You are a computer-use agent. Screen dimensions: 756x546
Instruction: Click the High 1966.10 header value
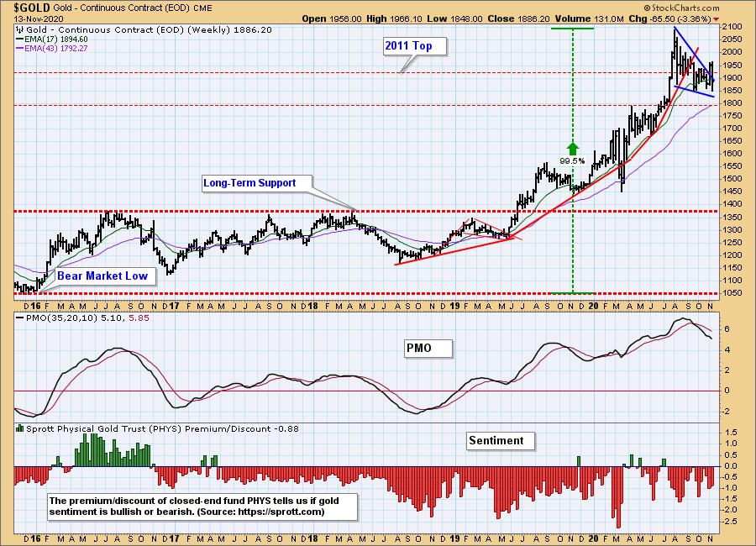tap(395, 18)
